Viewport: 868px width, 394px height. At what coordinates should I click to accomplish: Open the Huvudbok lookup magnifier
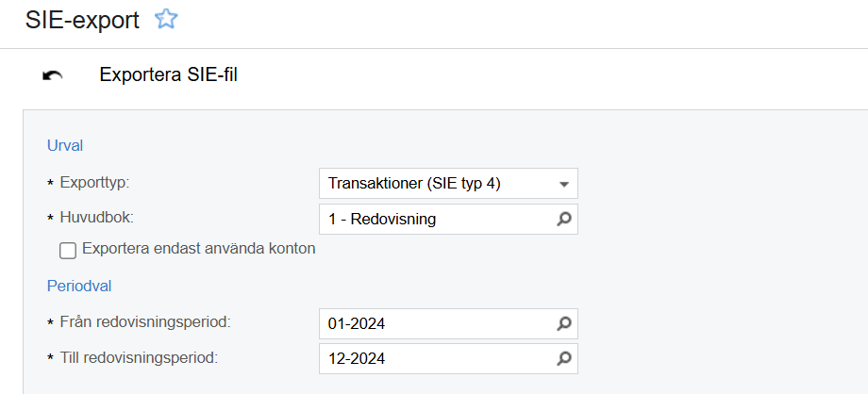click(564, 219)
